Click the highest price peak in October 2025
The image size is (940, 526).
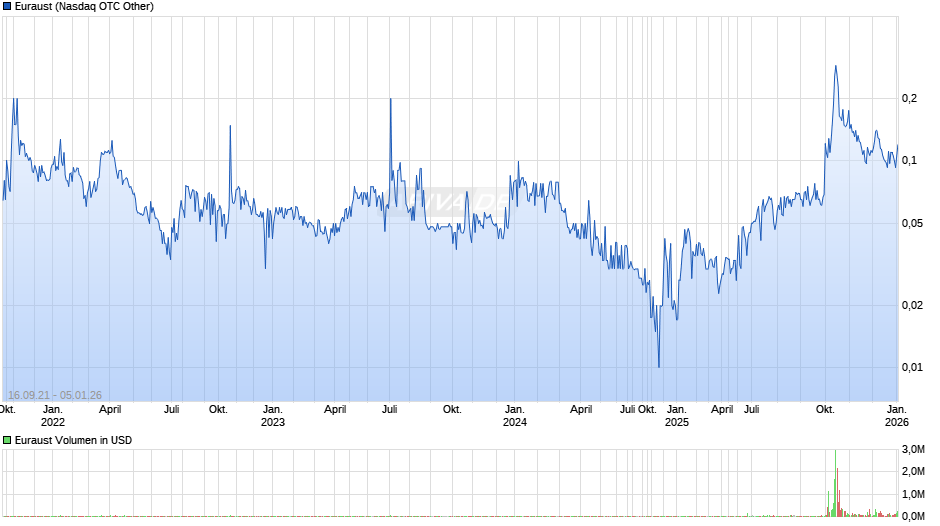click(x=836, y=67)
